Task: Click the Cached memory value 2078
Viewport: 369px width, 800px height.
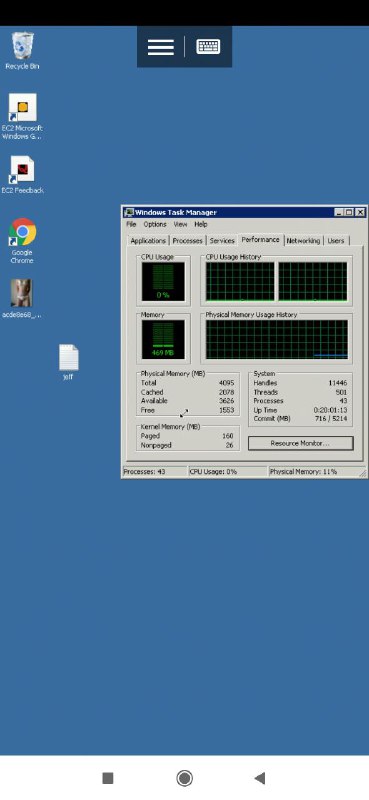Action: point(226,392)
